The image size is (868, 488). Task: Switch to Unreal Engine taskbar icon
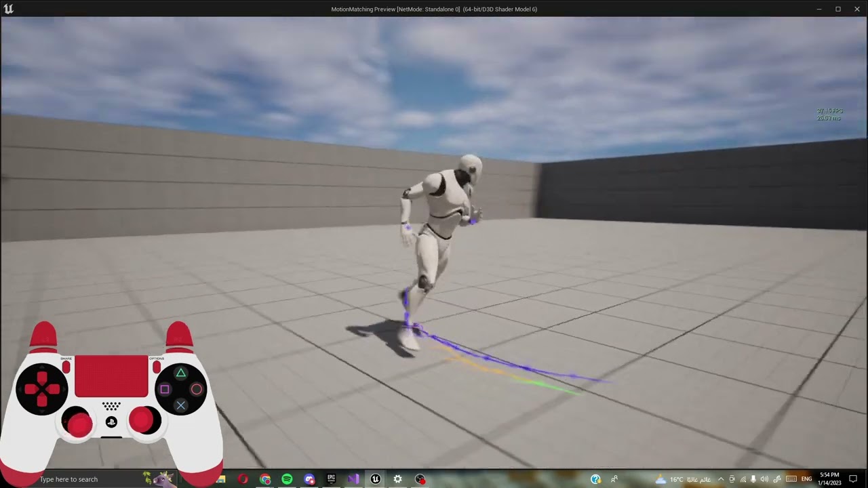click(375, 479)
